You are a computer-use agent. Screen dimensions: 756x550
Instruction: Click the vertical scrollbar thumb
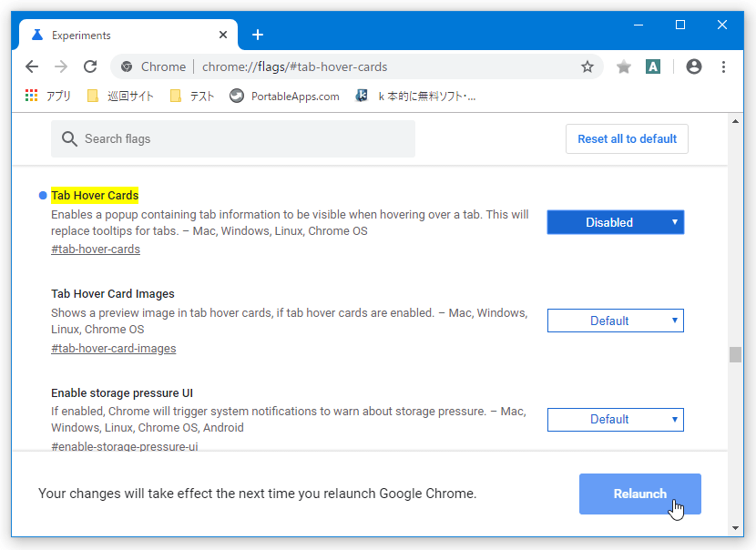tap(735, 354)
